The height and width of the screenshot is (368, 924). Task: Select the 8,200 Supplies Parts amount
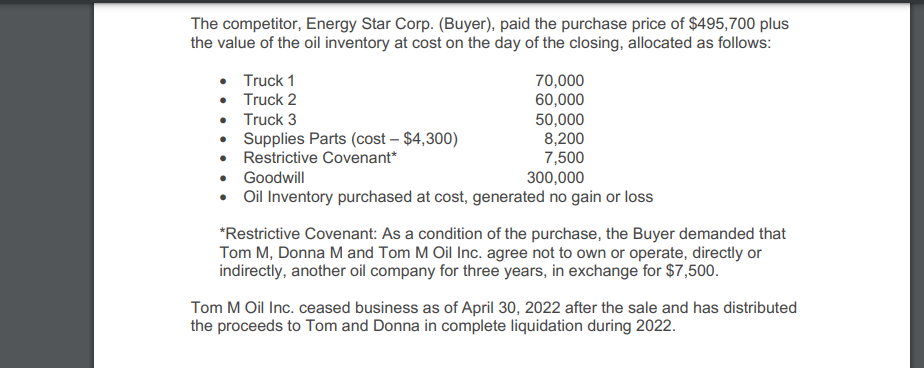(564, 139)
